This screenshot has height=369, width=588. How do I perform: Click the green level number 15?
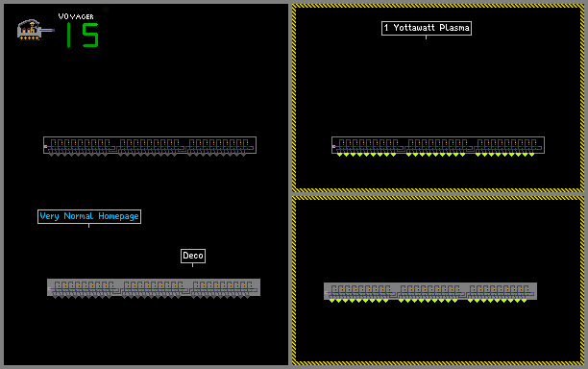pyautogui.click(x=83, y=35)
